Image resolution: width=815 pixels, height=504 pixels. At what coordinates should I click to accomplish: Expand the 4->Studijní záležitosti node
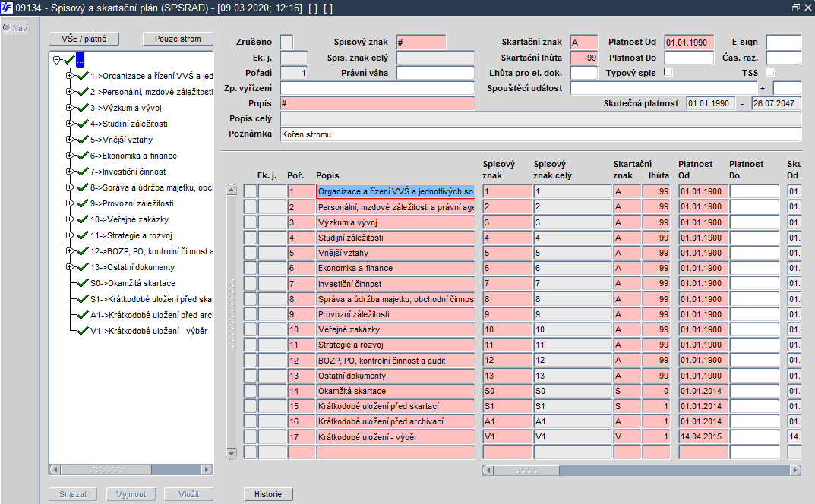coord(70,124)
